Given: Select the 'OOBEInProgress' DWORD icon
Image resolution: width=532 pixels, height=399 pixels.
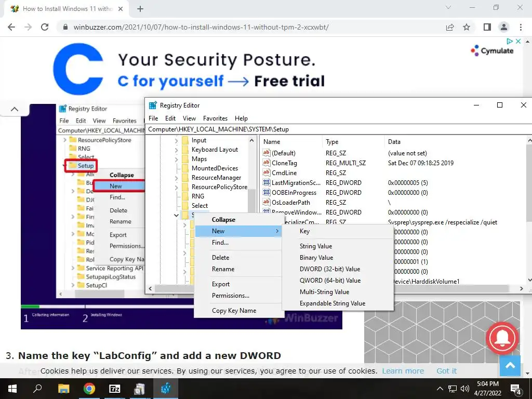Looking at the screenshot, I should [x=267, y=192].
